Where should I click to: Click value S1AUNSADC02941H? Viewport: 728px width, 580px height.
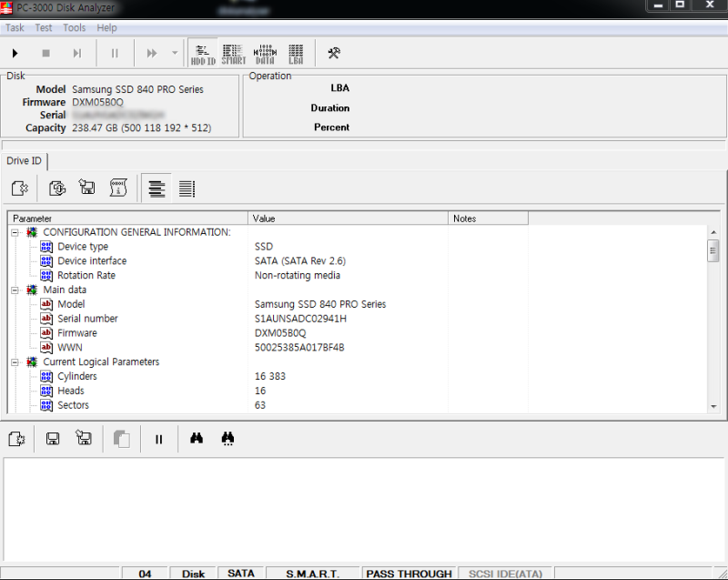(300, 319)
